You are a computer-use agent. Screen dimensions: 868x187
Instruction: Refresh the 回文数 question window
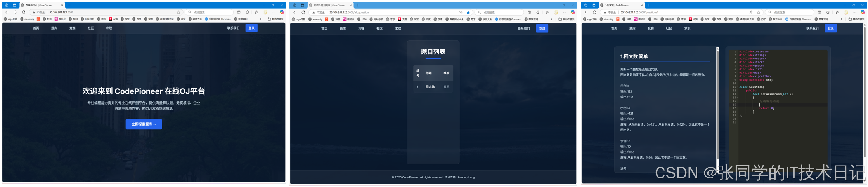(x=594, y=12)
